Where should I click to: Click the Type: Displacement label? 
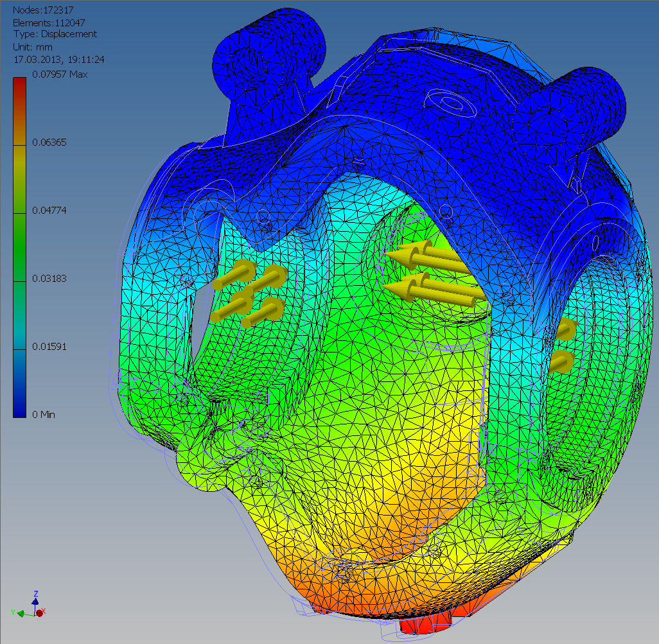pos(55,34)
